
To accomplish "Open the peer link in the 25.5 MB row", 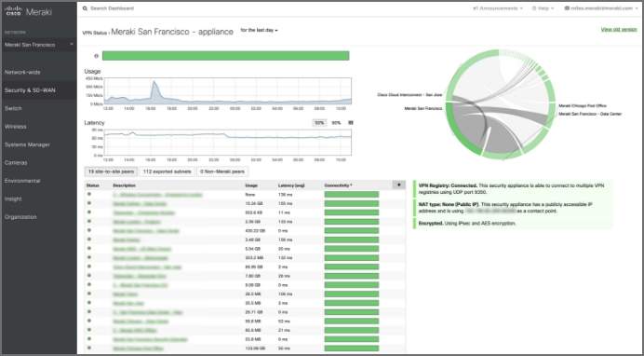I will (x=128, y=303).
